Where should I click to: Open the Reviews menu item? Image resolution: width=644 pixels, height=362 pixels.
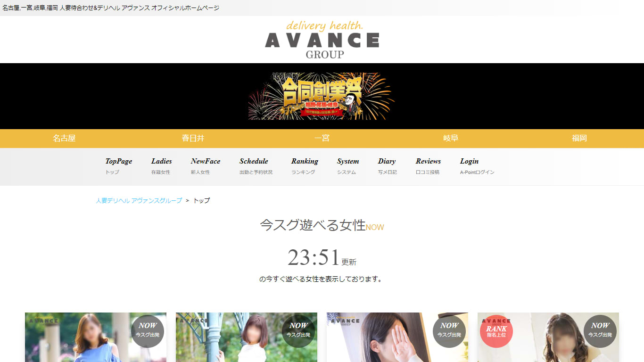tap(428, 166)
